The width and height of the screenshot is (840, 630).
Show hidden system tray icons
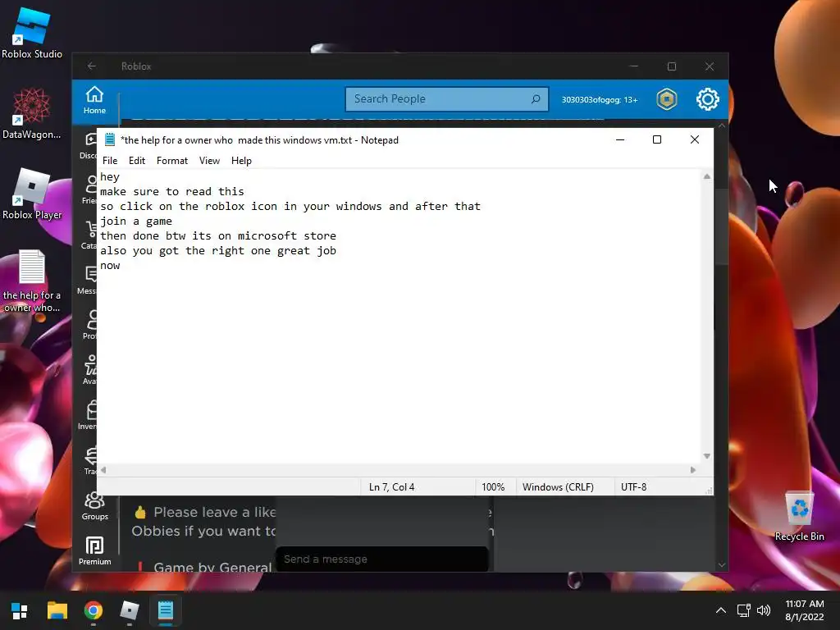721,610
